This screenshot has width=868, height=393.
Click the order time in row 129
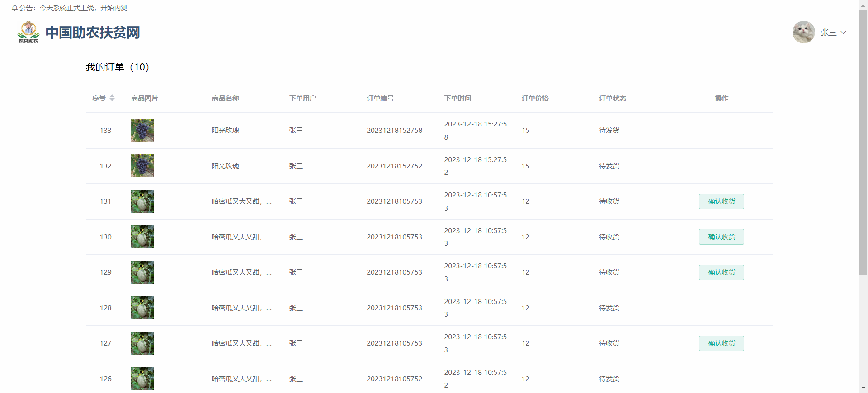pos(476,272)
